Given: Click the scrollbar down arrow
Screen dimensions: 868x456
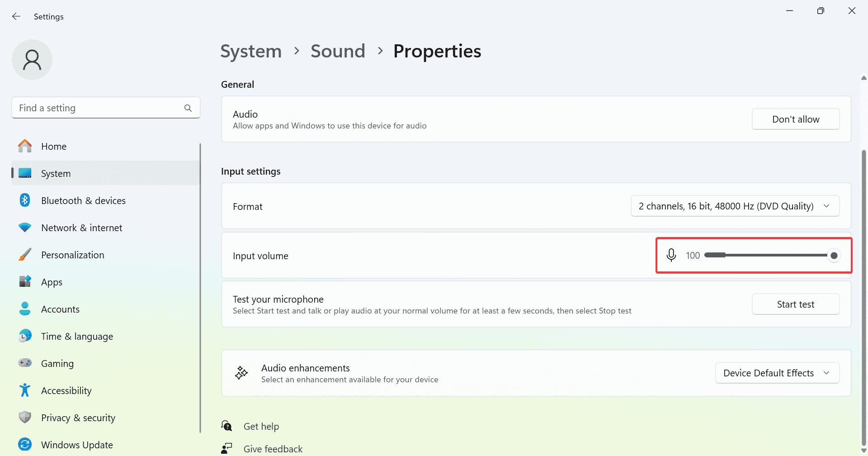Looking at the screenshot, I should tap(864, 451).
